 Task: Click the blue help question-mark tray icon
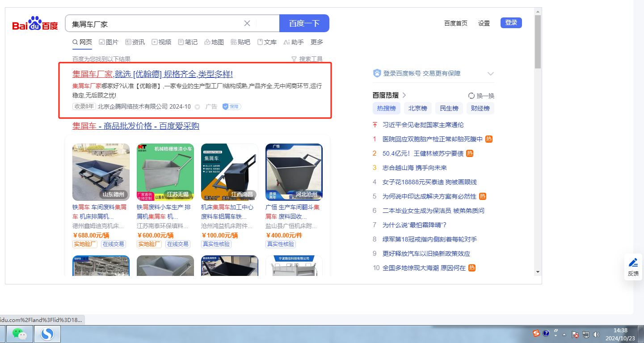click(x=546, y=333)
